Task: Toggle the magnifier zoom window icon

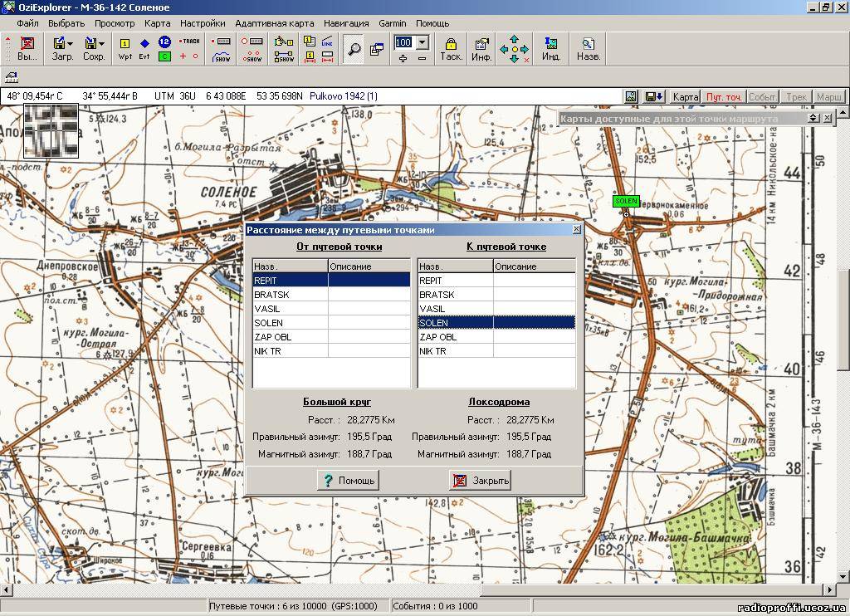Action: click(354, 49)
